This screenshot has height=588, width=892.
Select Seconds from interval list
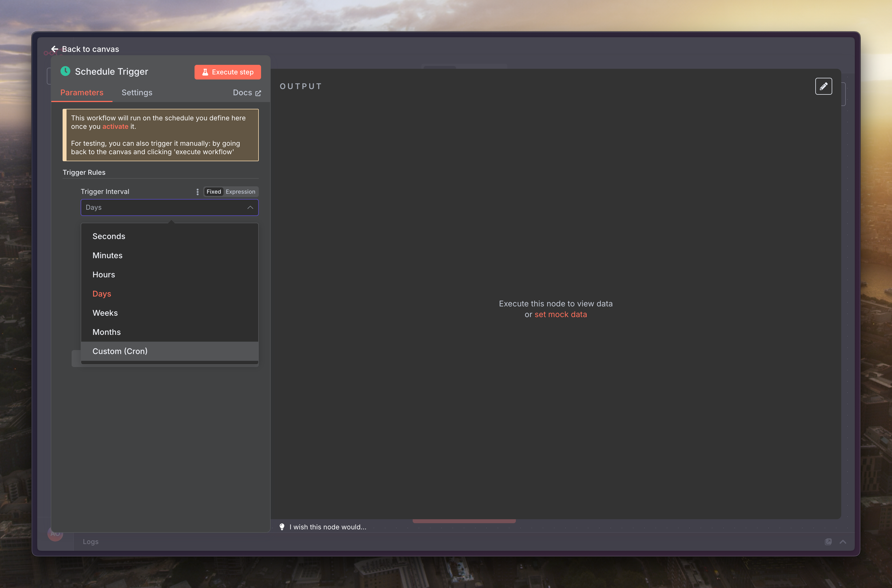pos(109,236)
